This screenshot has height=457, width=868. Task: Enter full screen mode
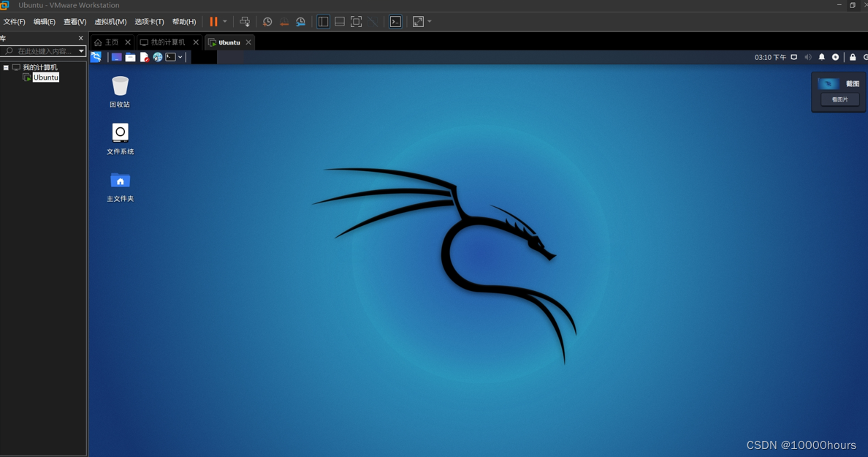(357, 22)
